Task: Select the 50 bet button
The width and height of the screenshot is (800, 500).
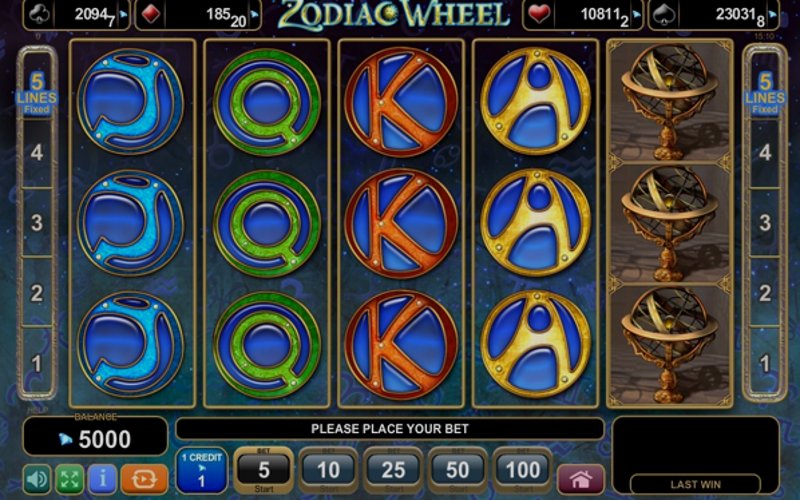Action: pyautogui.click(x=458, y=470)
